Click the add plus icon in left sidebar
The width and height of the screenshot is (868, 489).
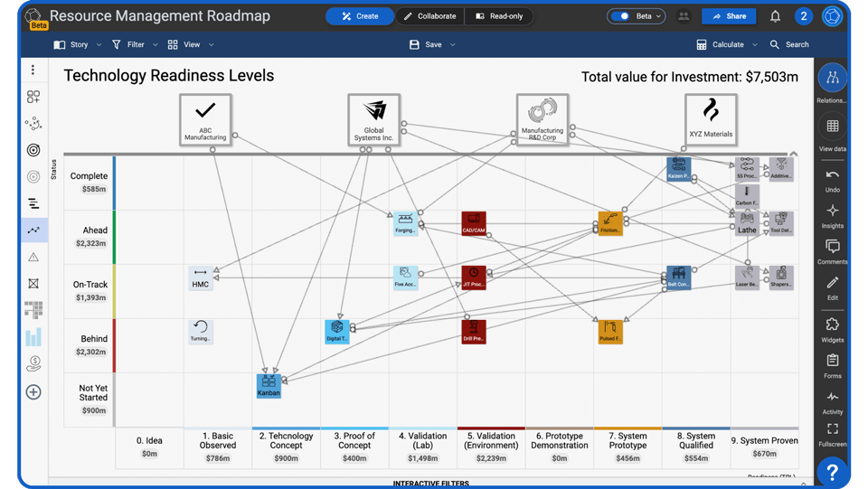point(33,392)
